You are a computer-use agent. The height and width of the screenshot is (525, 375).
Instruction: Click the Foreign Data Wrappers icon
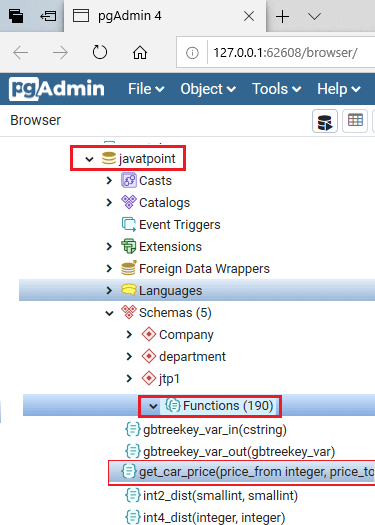point(129,268)
